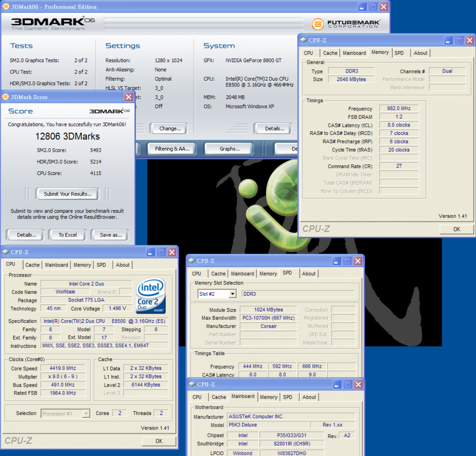Open the Slot #2 memory slot dropdown
The width and height of the screenshot is (476, 456).
click(x=232, y=294)
